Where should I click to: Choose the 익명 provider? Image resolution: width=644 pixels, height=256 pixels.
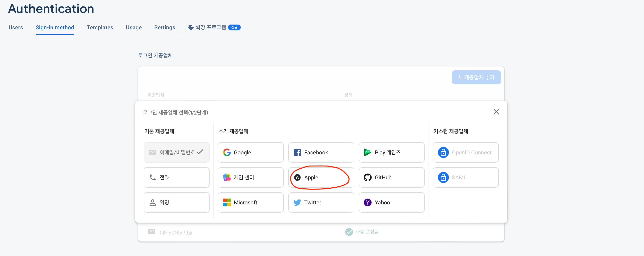[177, 202]
